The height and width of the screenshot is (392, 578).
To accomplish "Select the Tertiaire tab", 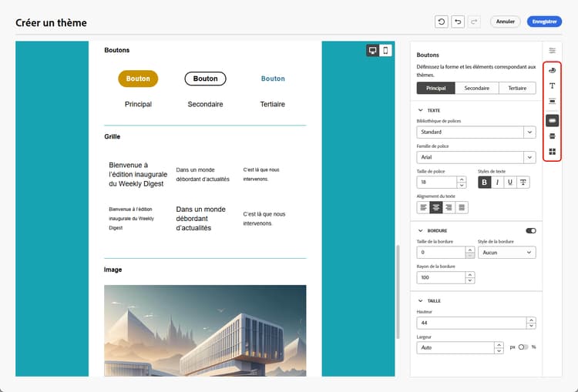I will pos(517,88).
